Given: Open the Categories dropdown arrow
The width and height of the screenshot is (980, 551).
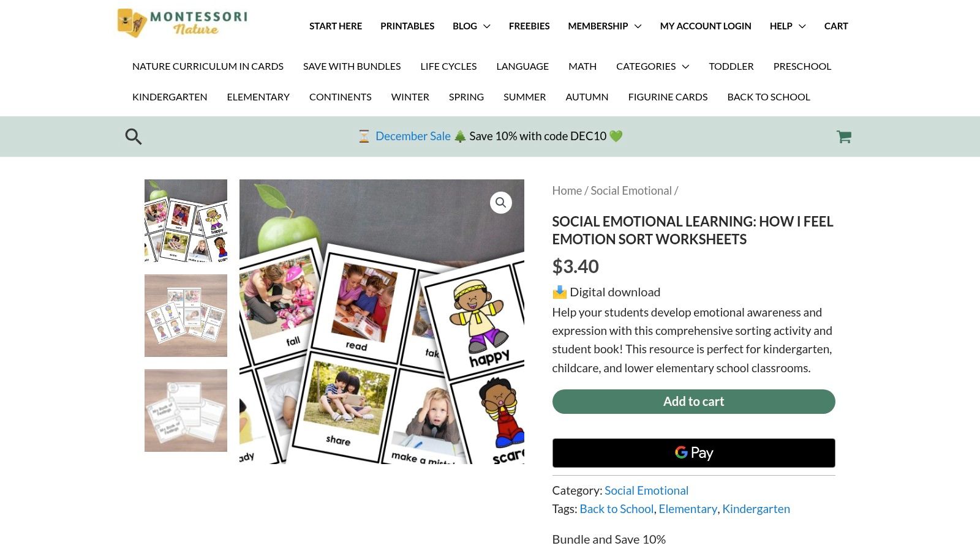Looking at the screenshot, I should pos(685,66).
